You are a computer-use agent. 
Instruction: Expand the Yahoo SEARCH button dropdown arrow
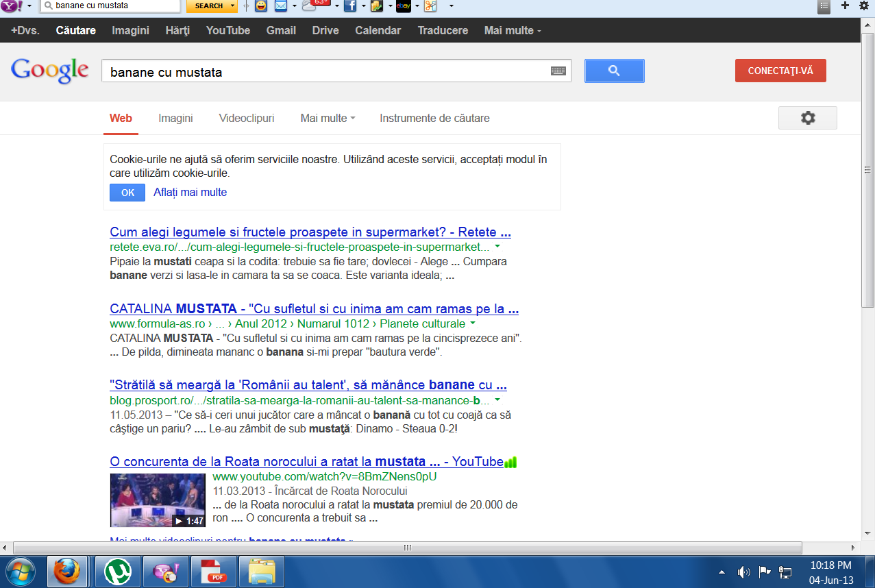pos(233,5)
